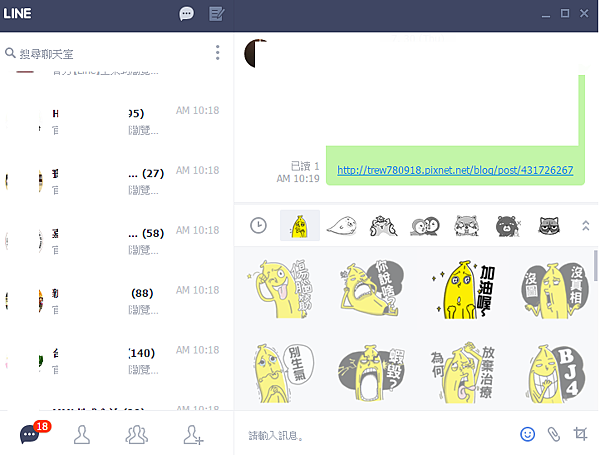Switch to the Friends tab
This screenshot has width=600, height=455.
pyautogui.click(x=82, y=434)
